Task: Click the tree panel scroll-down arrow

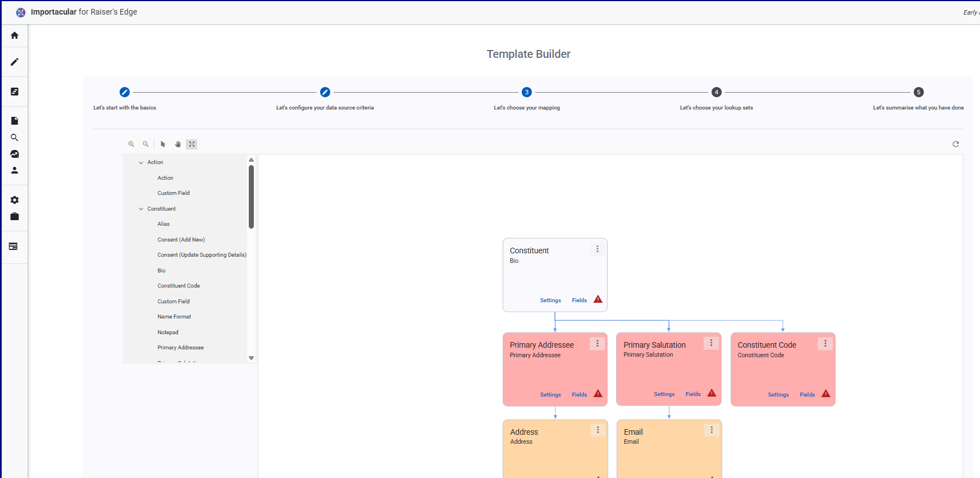Action: pyautogui.click(x=251, y=358)
